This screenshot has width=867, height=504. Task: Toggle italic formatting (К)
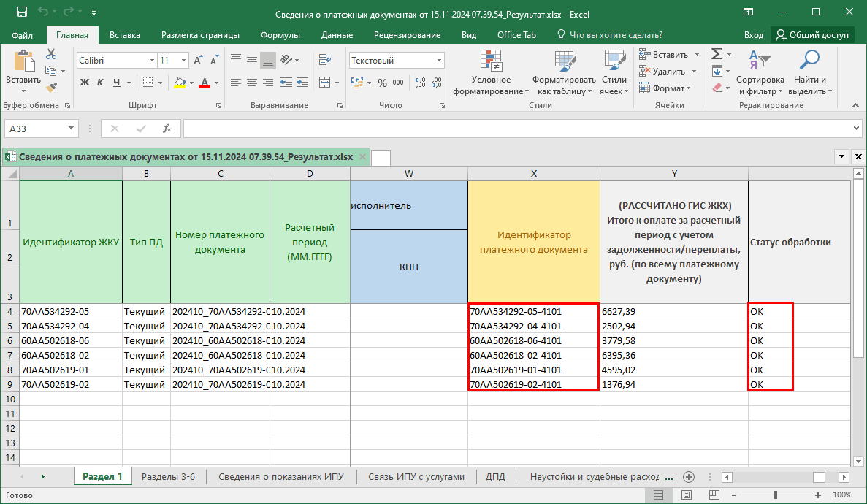point(99,83)
